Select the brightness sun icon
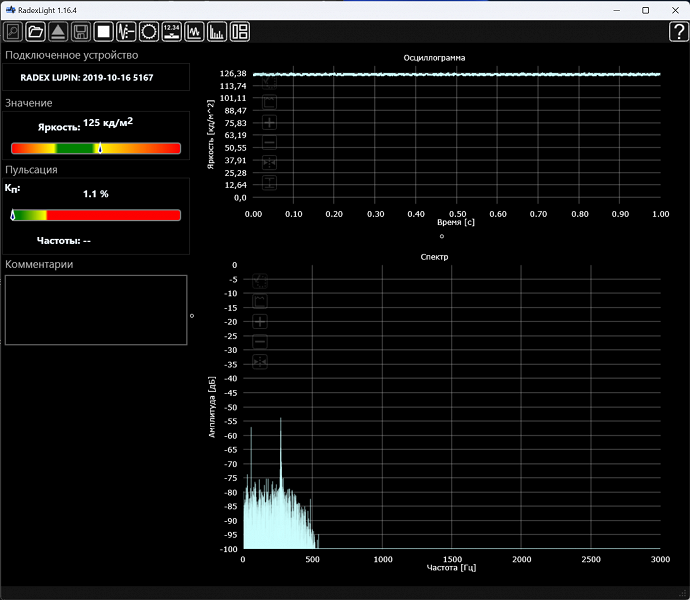Screen dimensions: 690x600 [149, 31]
